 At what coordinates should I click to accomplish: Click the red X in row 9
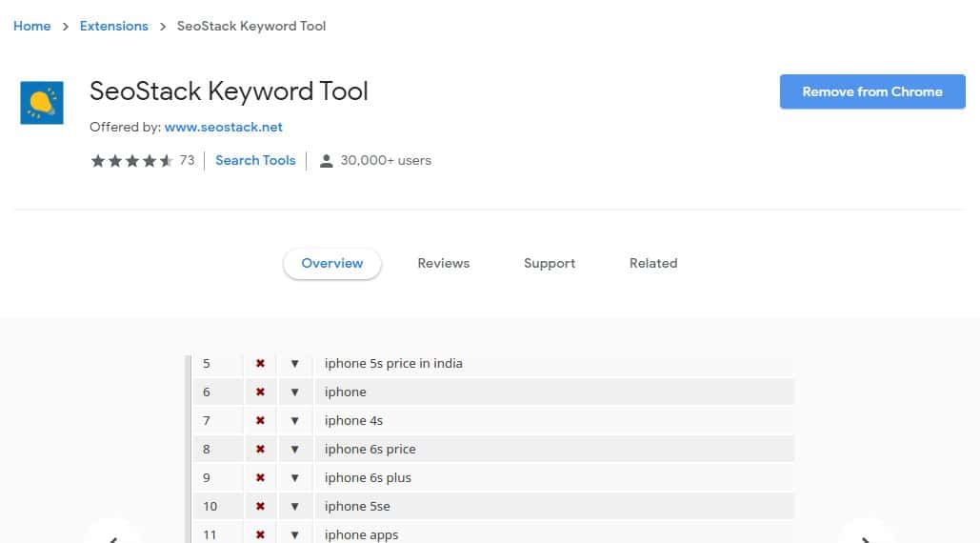pyautogui.click(x=260, y=478)
